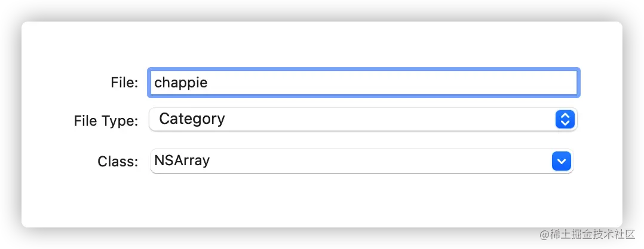
Task: Click empty white area below Class row
Action: 323,201
